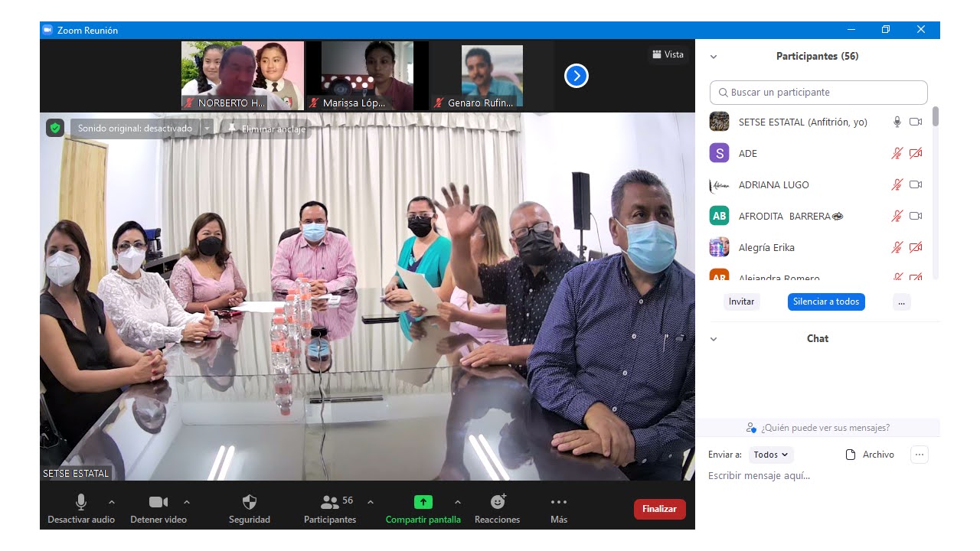The image size is (980, 551).
Task: Minimize the Zoom Reunión window
Action: [851, 30]
